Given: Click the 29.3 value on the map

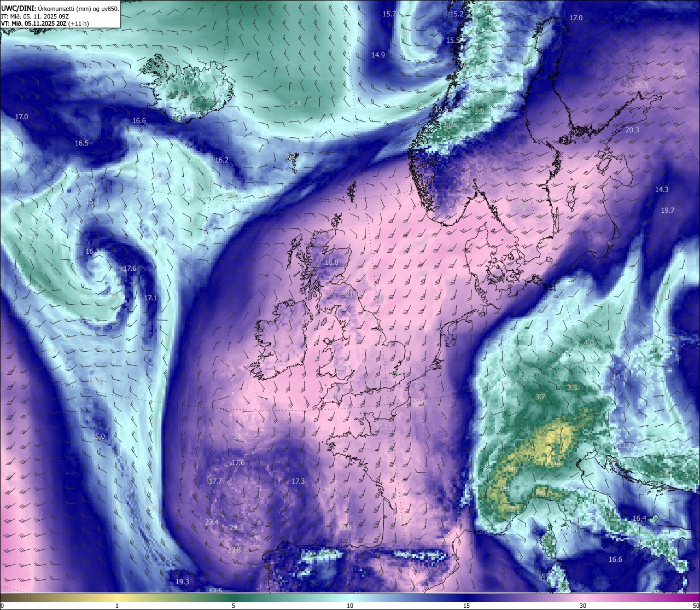Looking at the screenshot, I should (236, 527).
